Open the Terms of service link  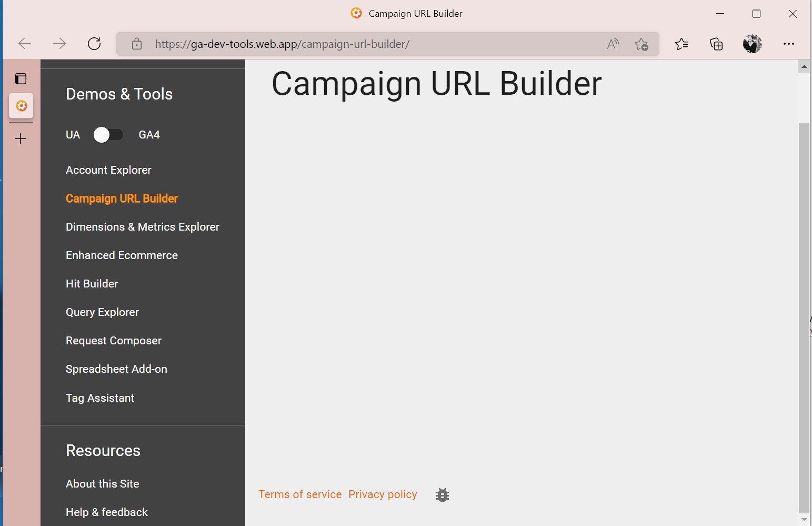(299, 494)
